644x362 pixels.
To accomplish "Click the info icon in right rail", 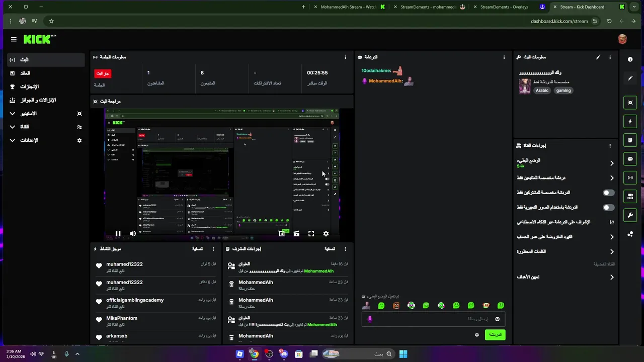I will [630, 59].
